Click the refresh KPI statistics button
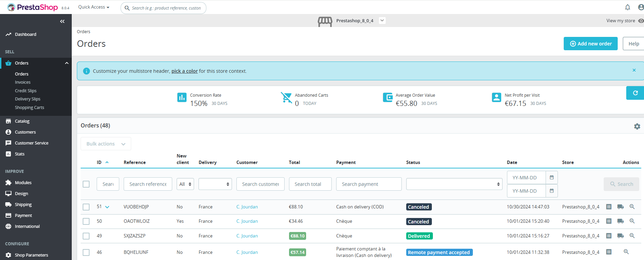The image size is (644, 260). point(635,93)
